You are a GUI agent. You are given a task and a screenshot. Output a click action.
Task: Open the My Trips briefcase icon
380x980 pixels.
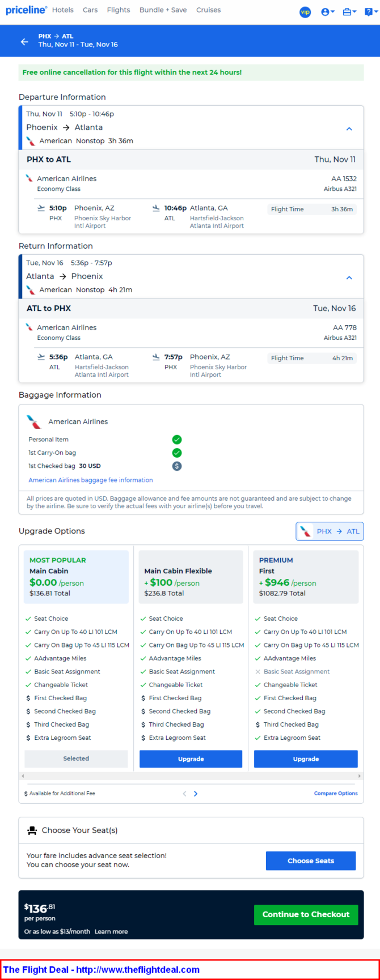(349, 12)
